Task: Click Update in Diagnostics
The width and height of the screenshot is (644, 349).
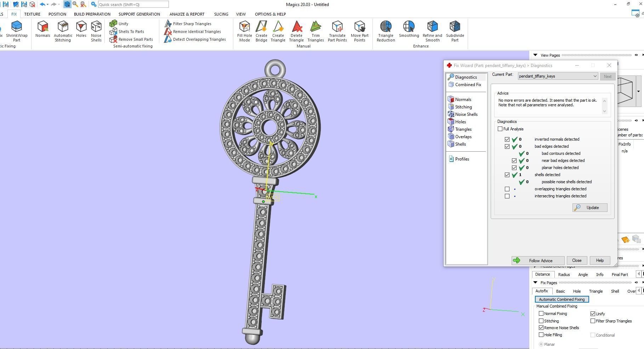Action: pyautogui.click(x=590, y=208)
